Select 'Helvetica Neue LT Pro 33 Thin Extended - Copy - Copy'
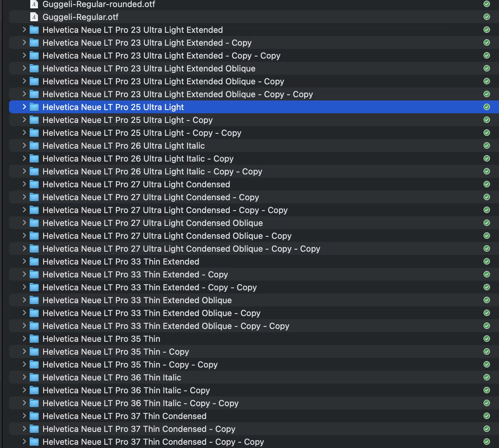Viewport: 499px width, 448px height. pyautogui.click(x=150, y=287)
